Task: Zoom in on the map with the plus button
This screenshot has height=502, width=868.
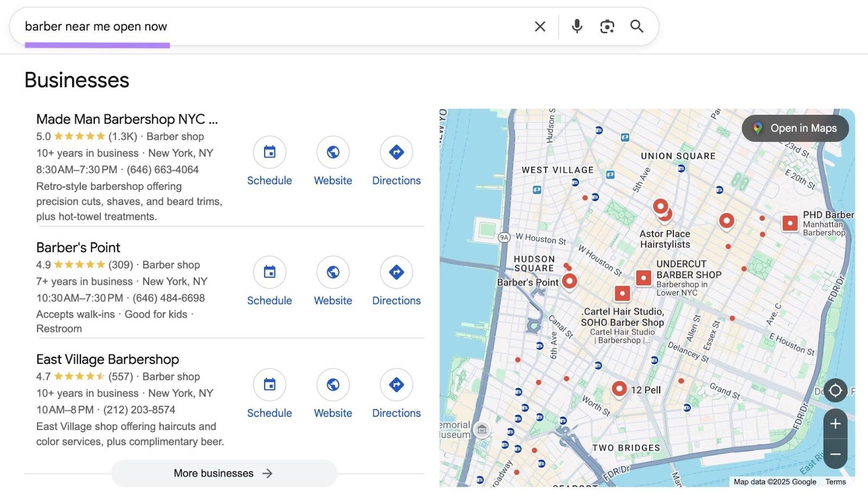Action: (835, 424)
